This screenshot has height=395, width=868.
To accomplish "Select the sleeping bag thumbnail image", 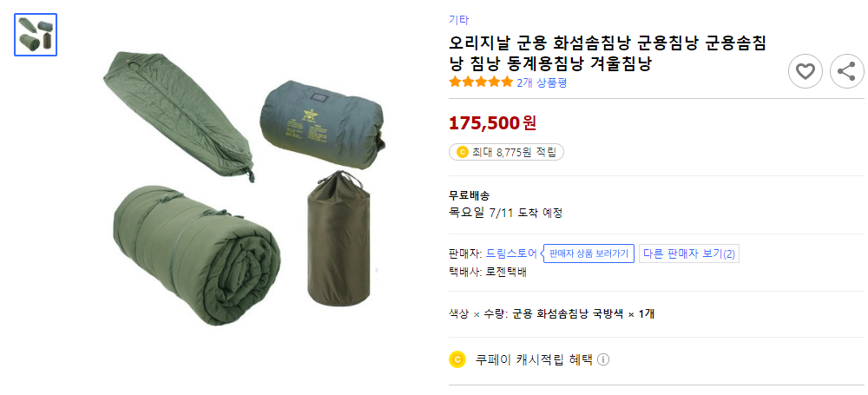I will pyautogui.click(x=36, y=35).
